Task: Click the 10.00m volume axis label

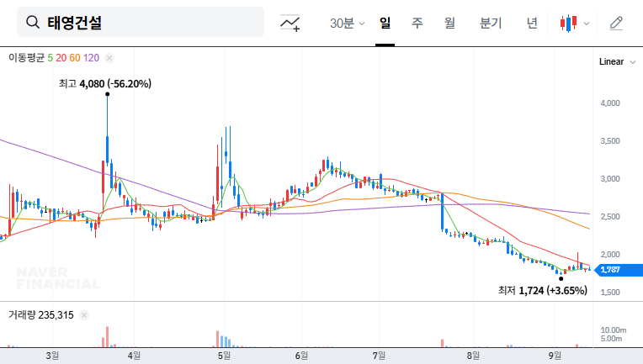Action: coord(613,330)
